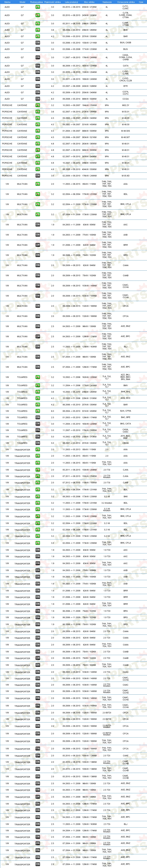
Task: Click engine codes AZZ, BKJ, BMX, BMV
Action: 125,377
